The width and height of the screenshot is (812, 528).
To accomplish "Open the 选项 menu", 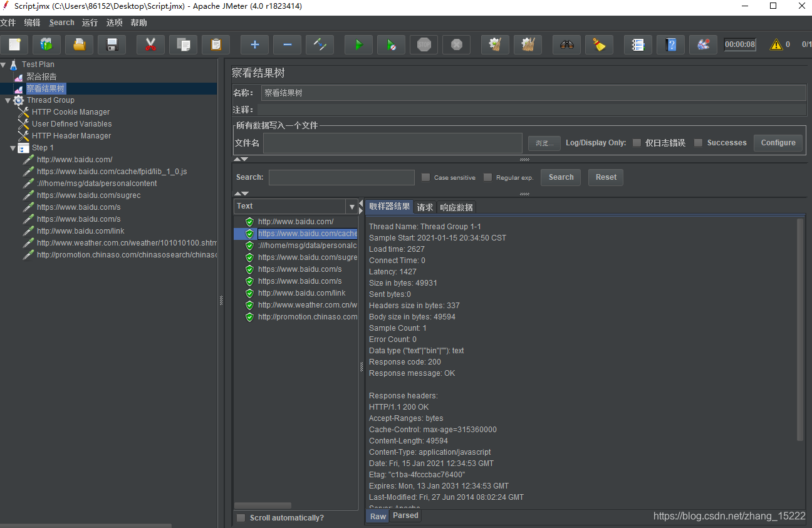I will coord(115,23).
